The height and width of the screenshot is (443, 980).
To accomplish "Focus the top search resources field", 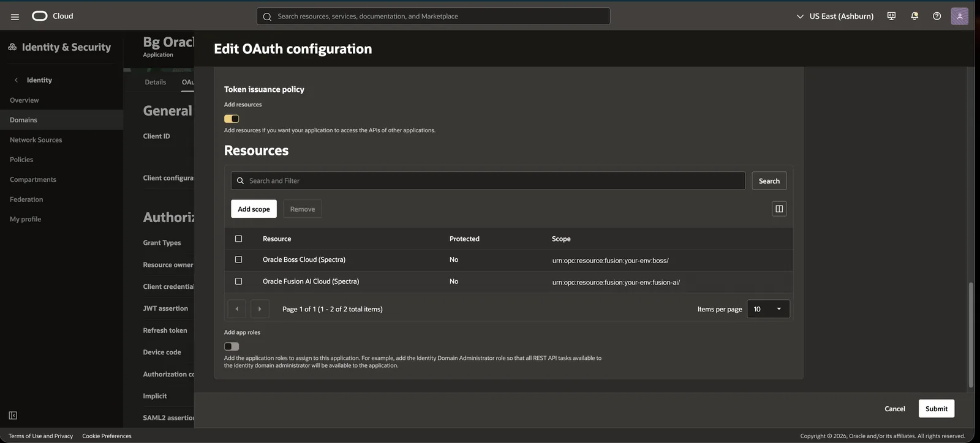I will [434, 17].
